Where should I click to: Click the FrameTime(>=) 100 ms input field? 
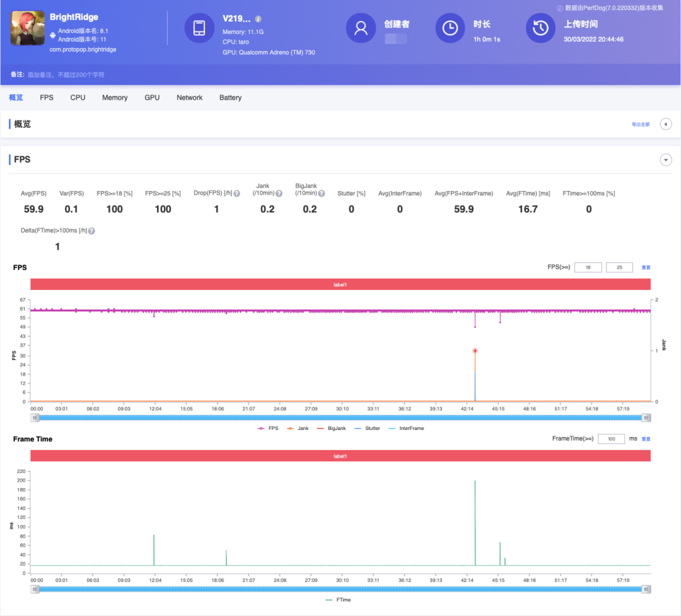(611, 439)
